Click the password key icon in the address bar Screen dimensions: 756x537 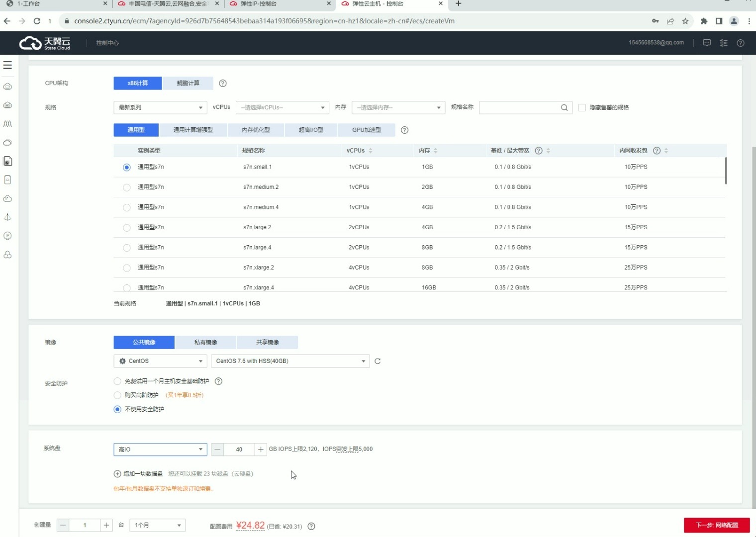pos(656,21)
